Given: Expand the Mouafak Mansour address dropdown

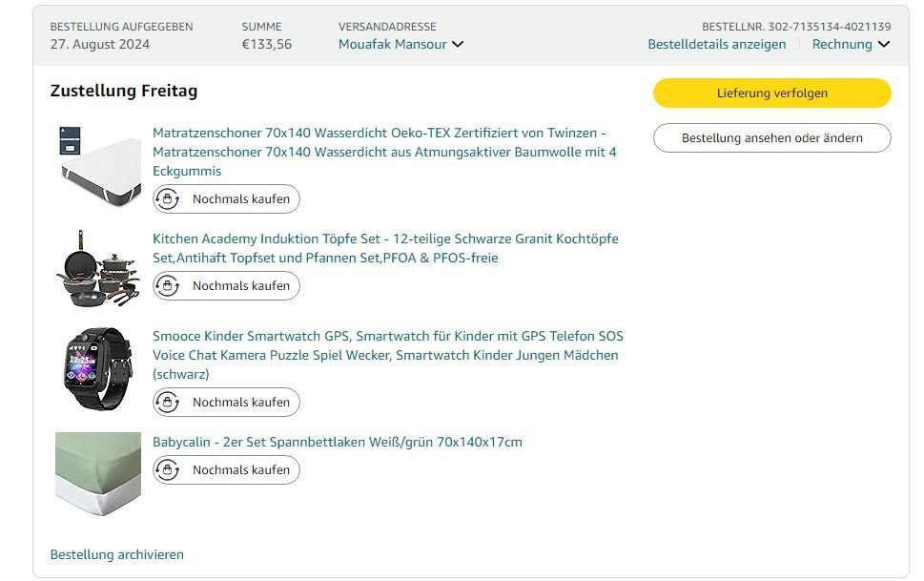Looking at the screenshot, I should [x=400, y=44].
